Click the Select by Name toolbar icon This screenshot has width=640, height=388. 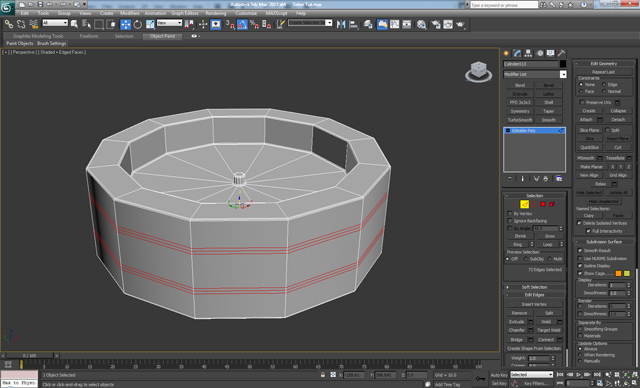[x=86, y=24]
